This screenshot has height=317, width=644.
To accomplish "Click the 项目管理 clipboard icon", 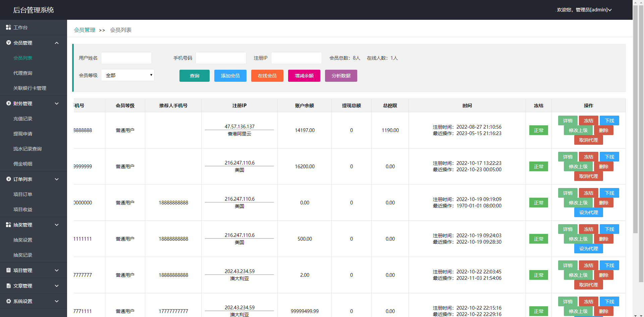I will (8, 270).
